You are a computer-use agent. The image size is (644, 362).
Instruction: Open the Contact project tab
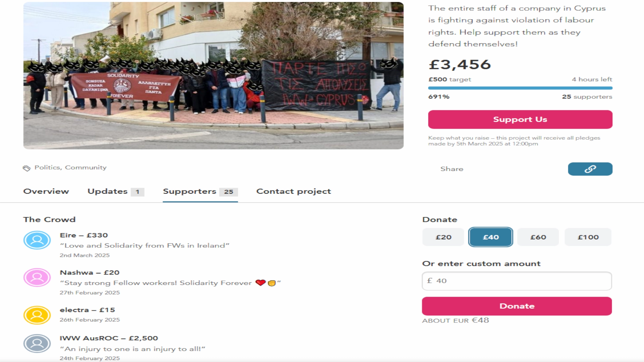click(x=293, y=191)
